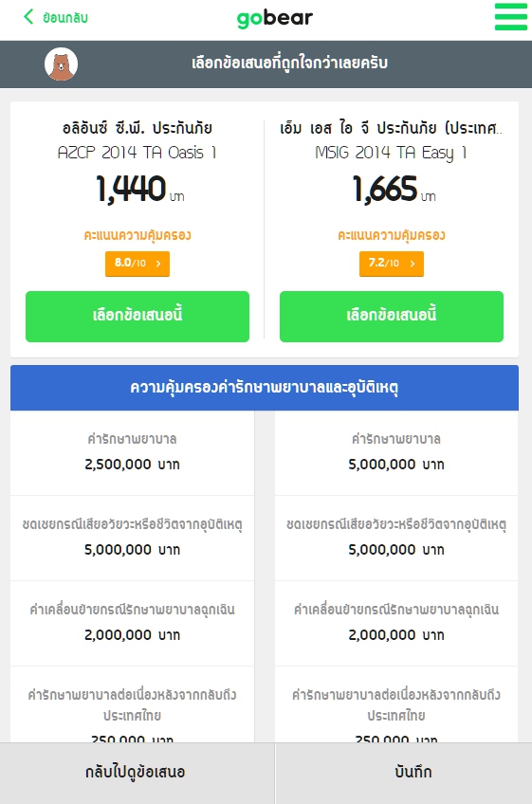Select the MSIG 2014 TA Easy 1 offer
This screenshot has height=804, width=532.
pos(392,317)
